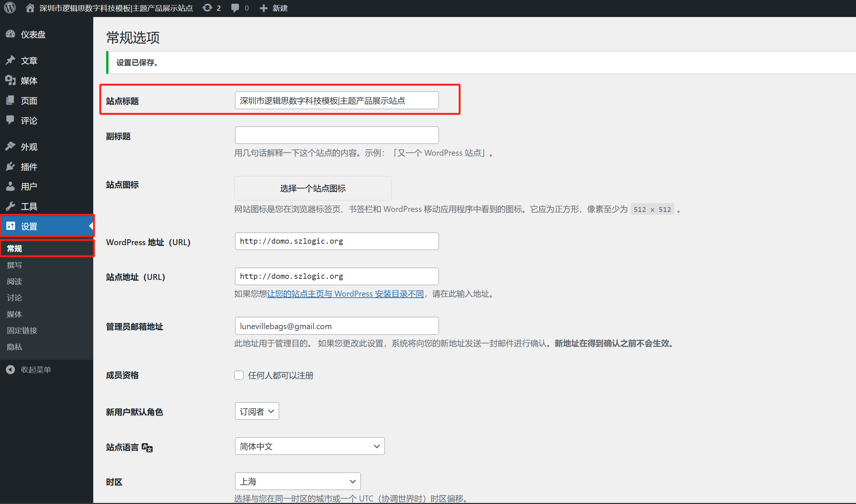Click the 选择一个站点图标 button

(x=313, y=188)
